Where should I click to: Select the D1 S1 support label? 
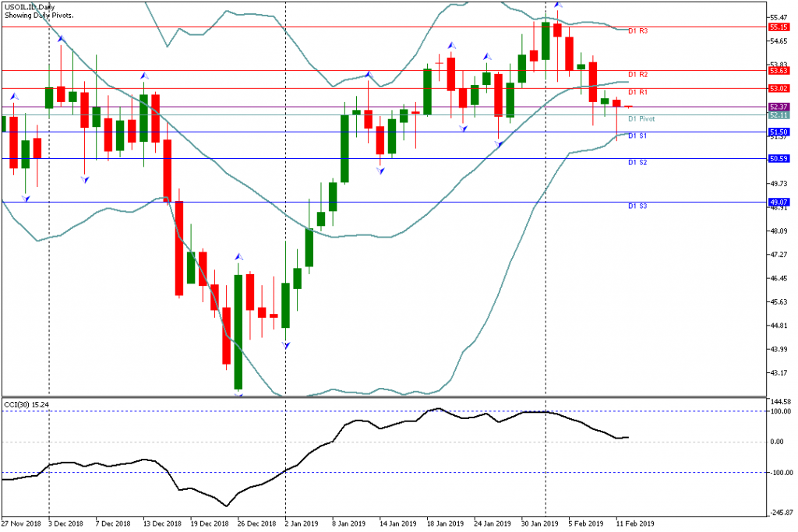click(637, 136)
